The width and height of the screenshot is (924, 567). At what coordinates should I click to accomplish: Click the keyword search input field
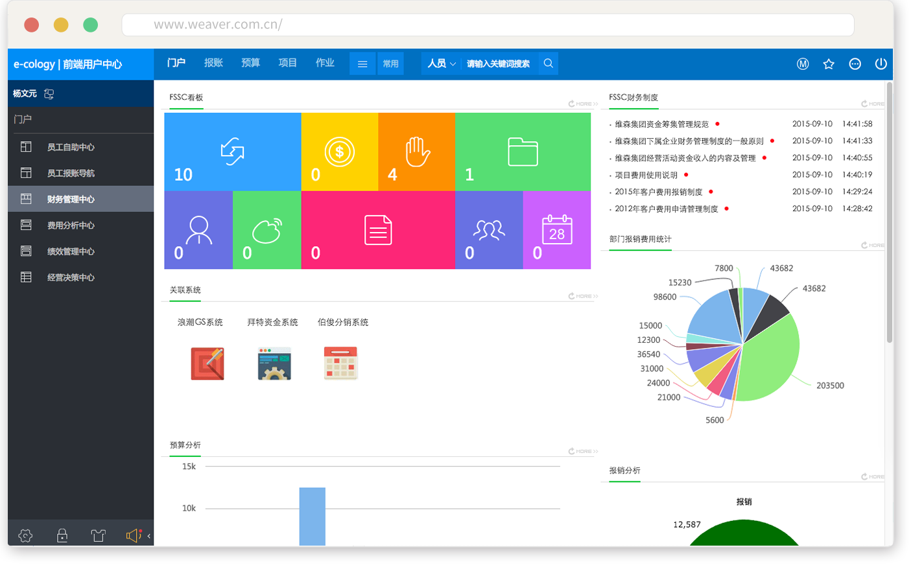[498, 64]
